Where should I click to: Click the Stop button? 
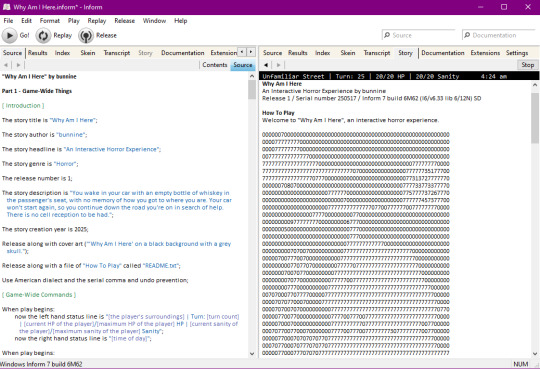(x=527, y=65)
